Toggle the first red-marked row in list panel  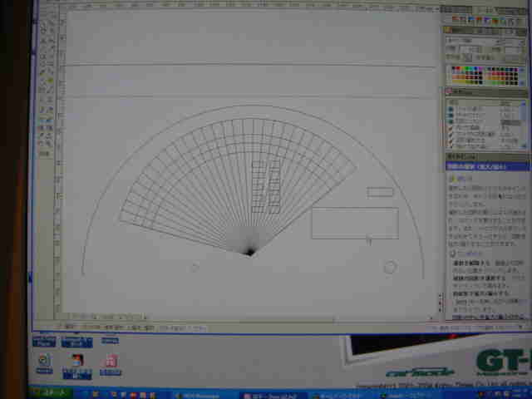(x=451, y=129)
